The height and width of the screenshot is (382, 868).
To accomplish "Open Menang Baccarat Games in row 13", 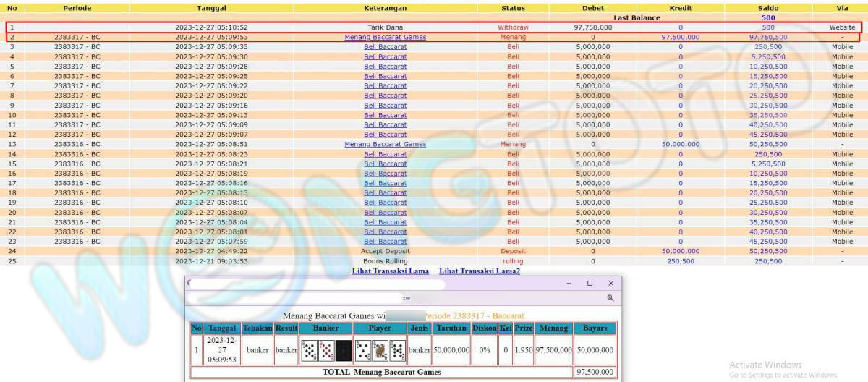I will pos(385,144).
